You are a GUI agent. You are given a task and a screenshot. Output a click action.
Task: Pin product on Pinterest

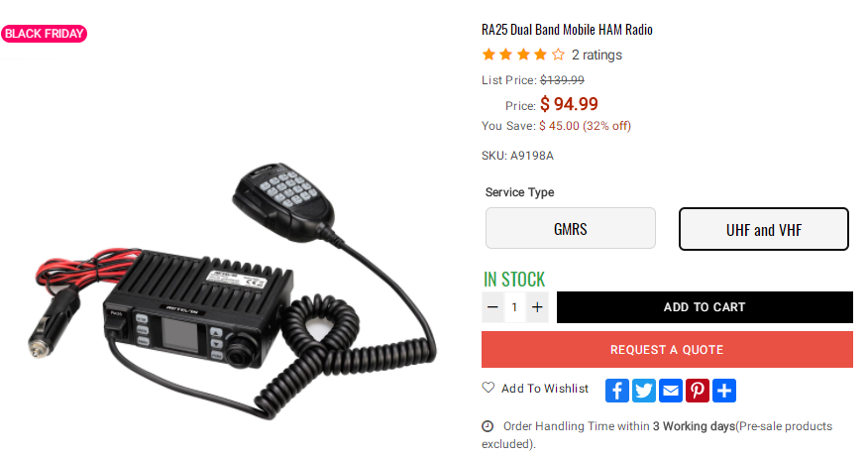698,391
